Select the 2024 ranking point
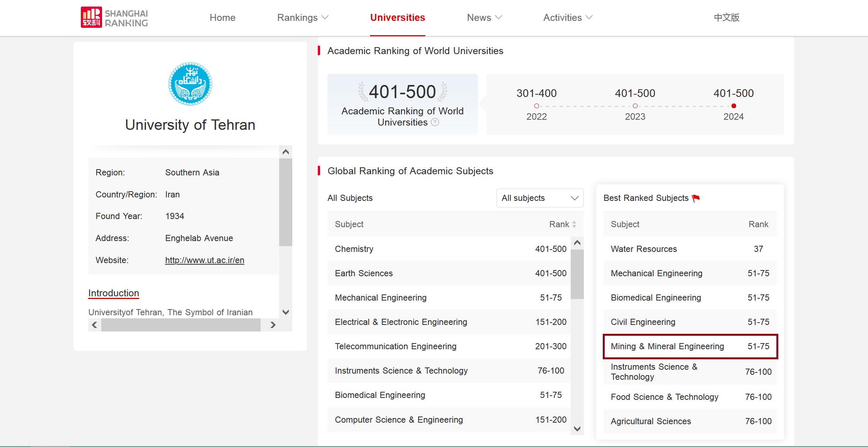Viewport: 868px width, 447px height. (733, 106)
